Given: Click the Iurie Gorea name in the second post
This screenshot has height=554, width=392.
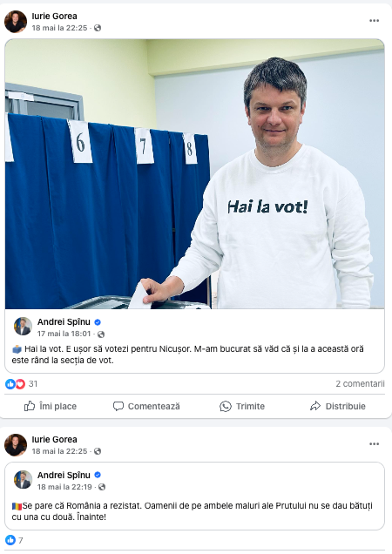Looking at the screenshot, I should 54,440.
